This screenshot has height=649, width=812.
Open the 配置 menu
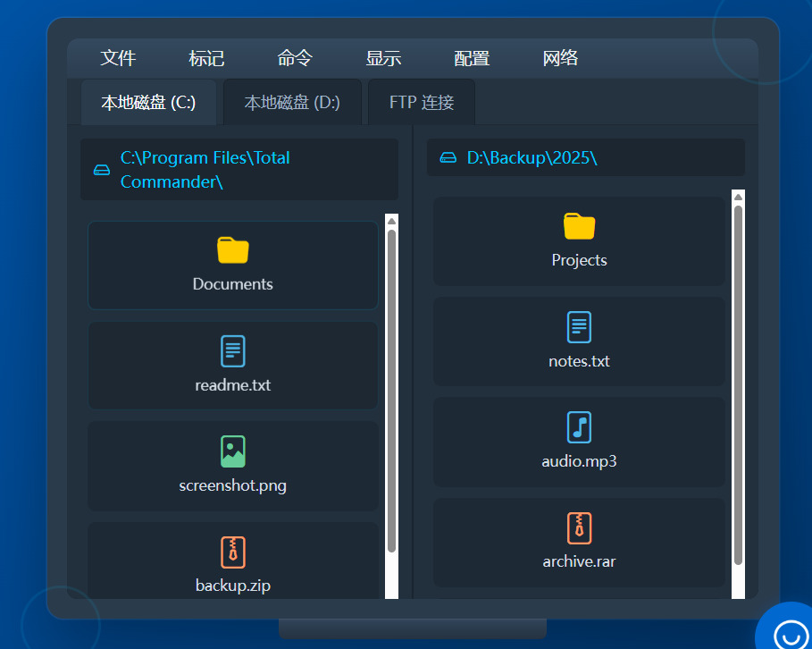(x=472, y=58)
